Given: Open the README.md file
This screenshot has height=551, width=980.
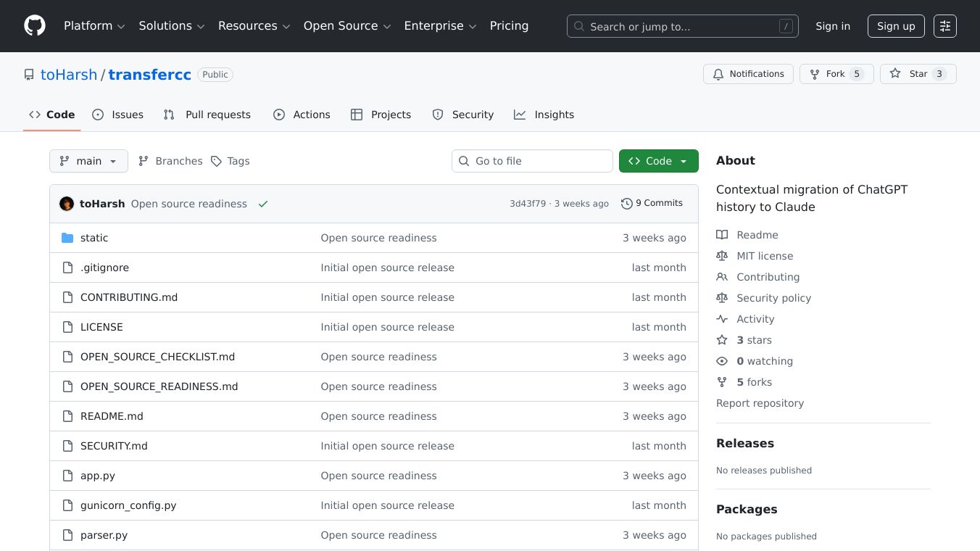Looking at the screenshot, I should (112, 416).
